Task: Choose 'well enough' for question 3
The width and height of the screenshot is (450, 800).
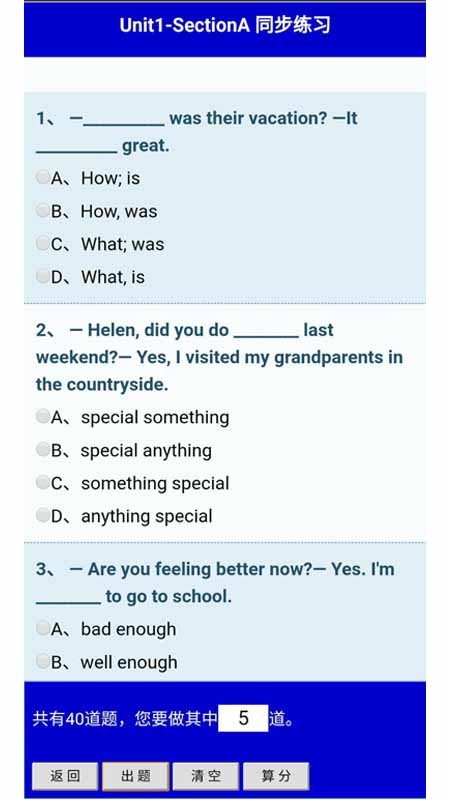Action: click(43, 662)
